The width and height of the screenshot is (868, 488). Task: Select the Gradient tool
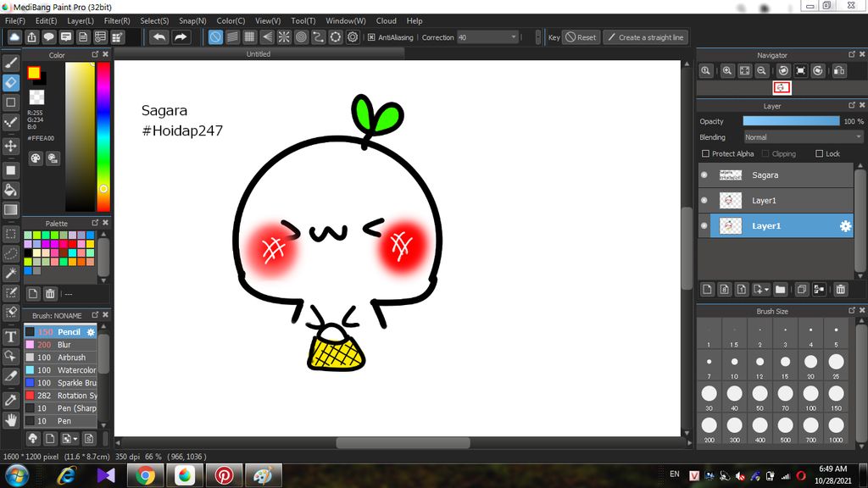click(x=10, y=210)
